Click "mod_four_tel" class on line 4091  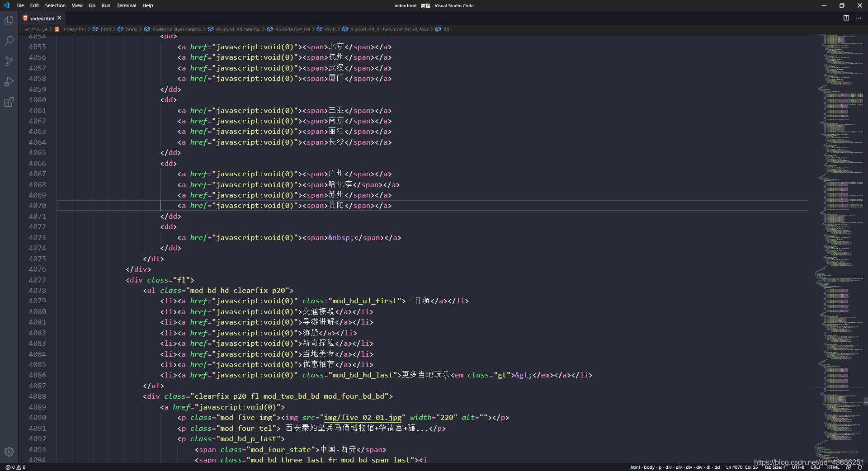pyautogui.click(x=246, y=429)
